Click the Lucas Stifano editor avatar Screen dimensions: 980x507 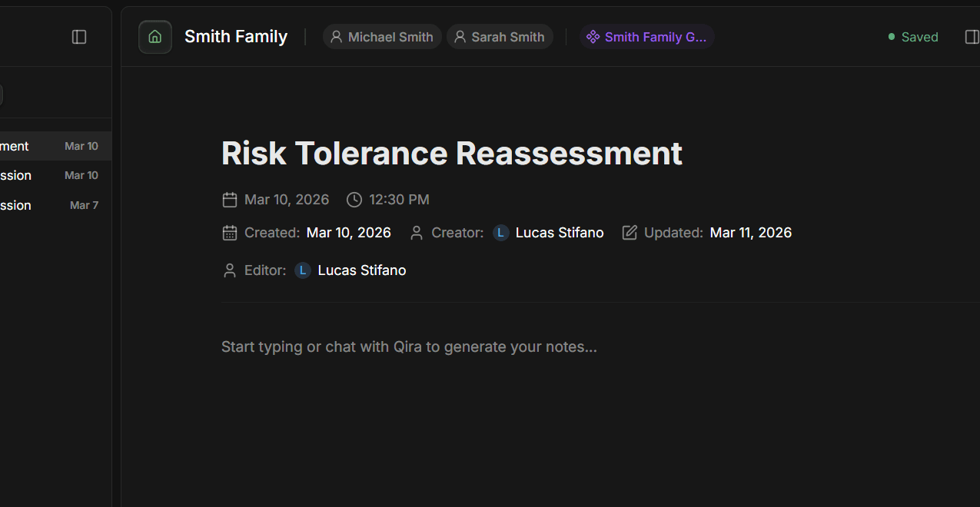coord(303,270)
